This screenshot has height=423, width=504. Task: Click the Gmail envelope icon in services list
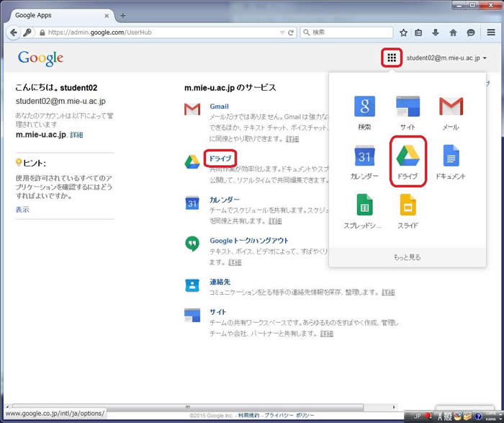(x=192, y=109)
